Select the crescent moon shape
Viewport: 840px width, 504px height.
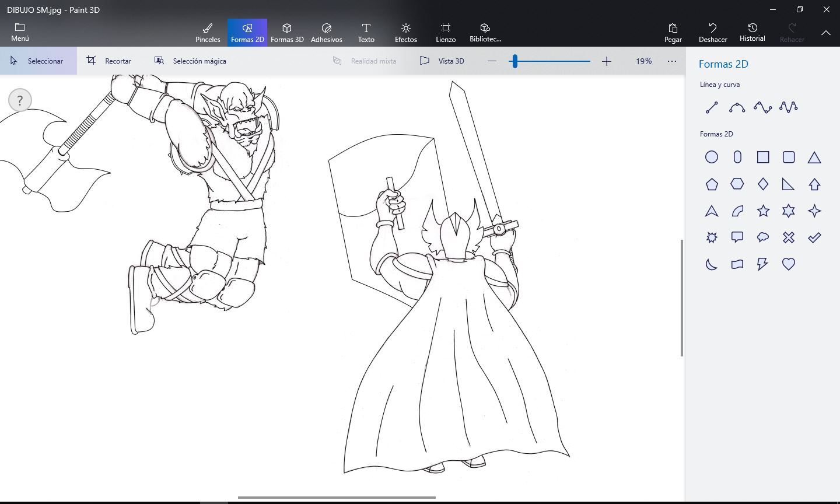point(712,264)
